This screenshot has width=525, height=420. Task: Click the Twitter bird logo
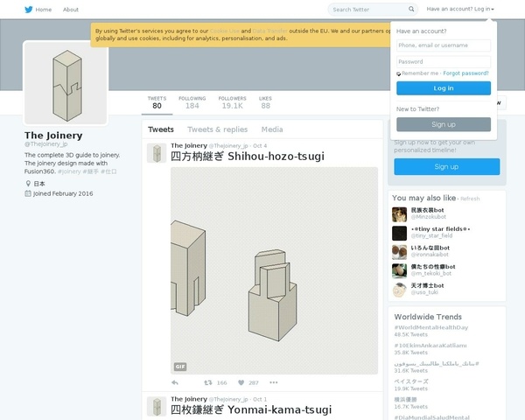(x=29, y=10)
